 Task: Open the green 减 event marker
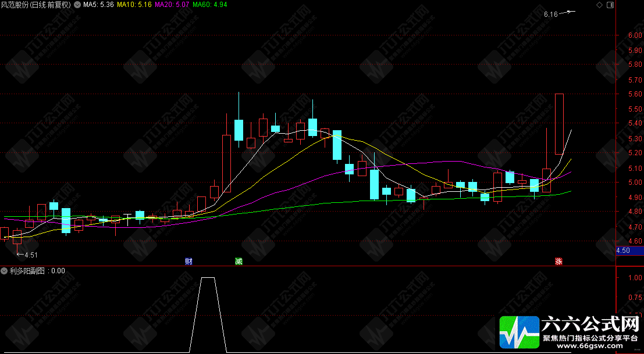pos(239,262)
